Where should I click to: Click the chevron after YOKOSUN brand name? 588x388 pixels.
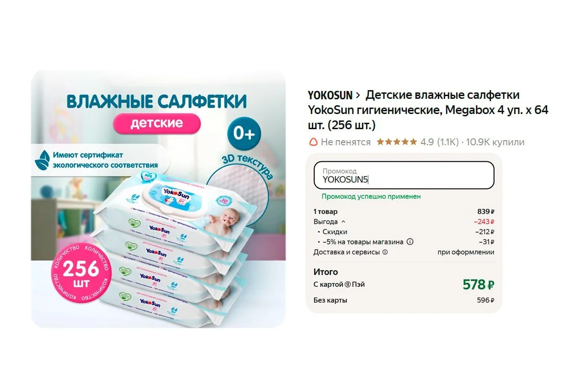(x=358, y=96)
